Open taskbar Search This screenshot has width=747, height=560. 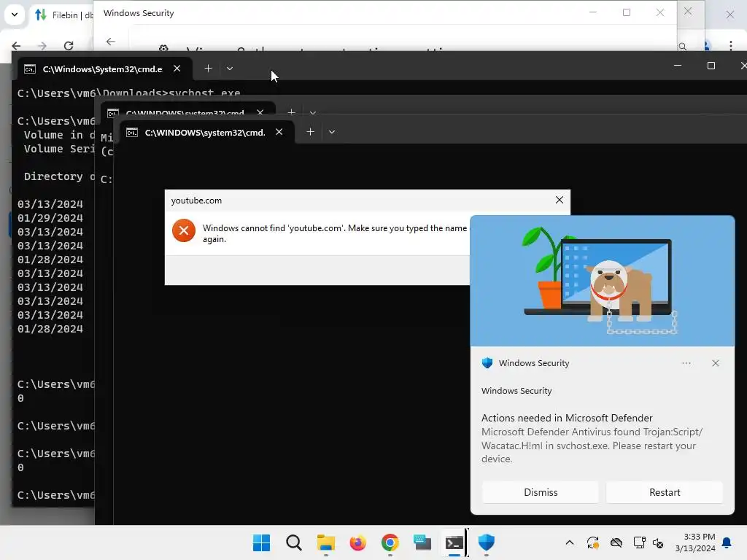(293, 542)
